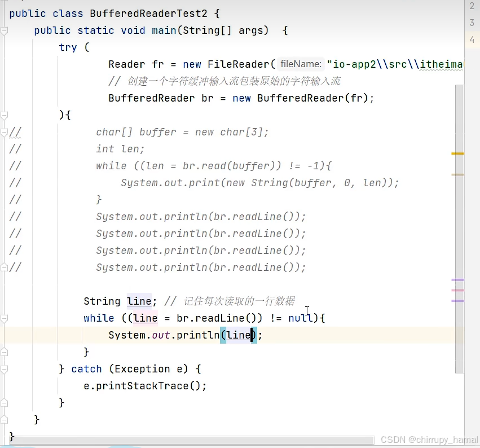The width and height of the screenshot is (480, 448).
Task: Collapse the while loop fold marker
Action: 4,318
